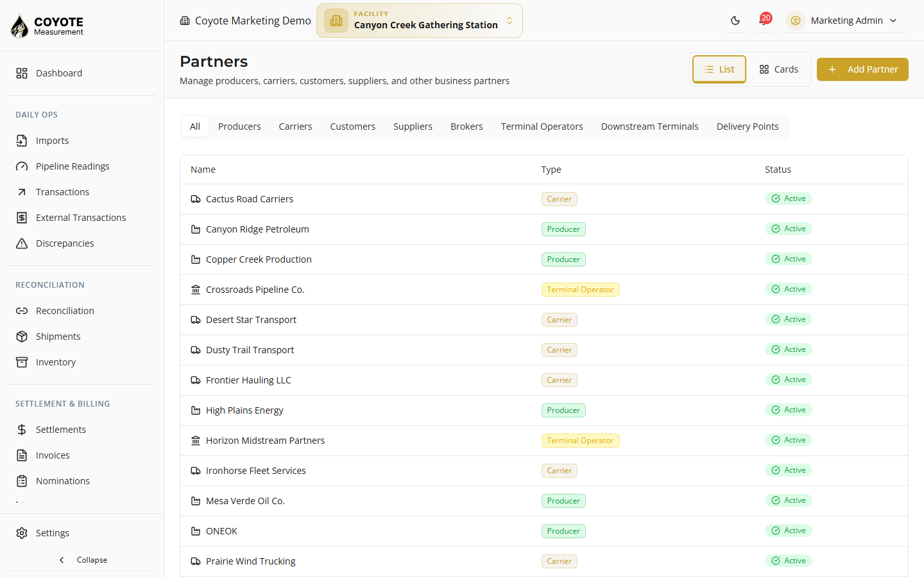Select the All partners tab
The width and height of the screenshot is (924, 578).
[x=195, y=127]
